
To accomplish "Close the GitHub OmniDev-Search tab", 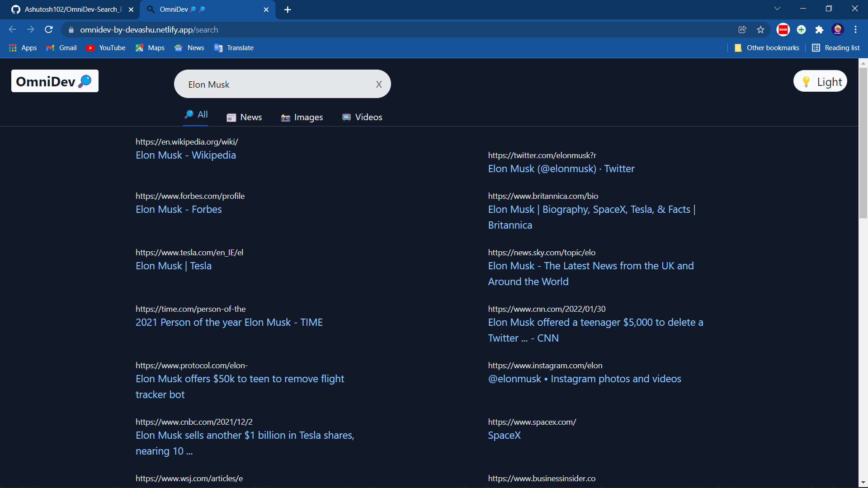I will tap(131, 9).
